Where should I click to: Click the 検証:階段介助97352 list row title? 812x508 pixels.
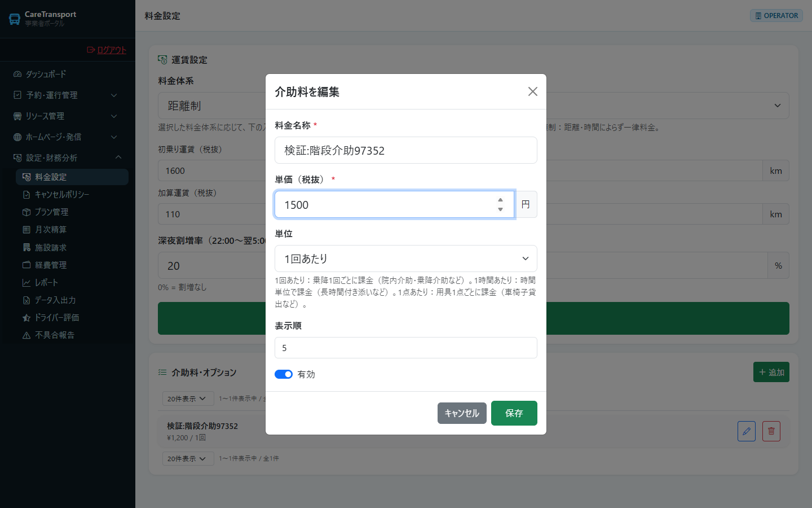click(202, 426)
